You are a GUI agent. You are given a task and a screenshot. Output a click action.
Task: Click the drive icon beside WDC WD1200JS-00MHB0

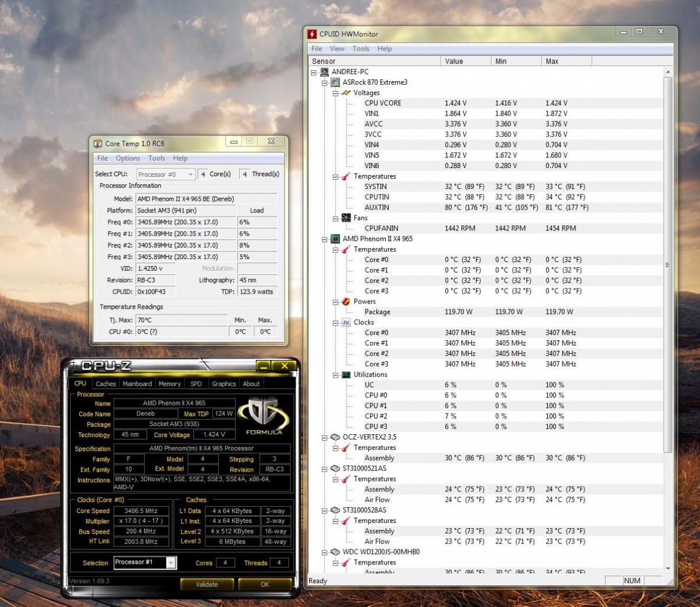tap(335, 552)
